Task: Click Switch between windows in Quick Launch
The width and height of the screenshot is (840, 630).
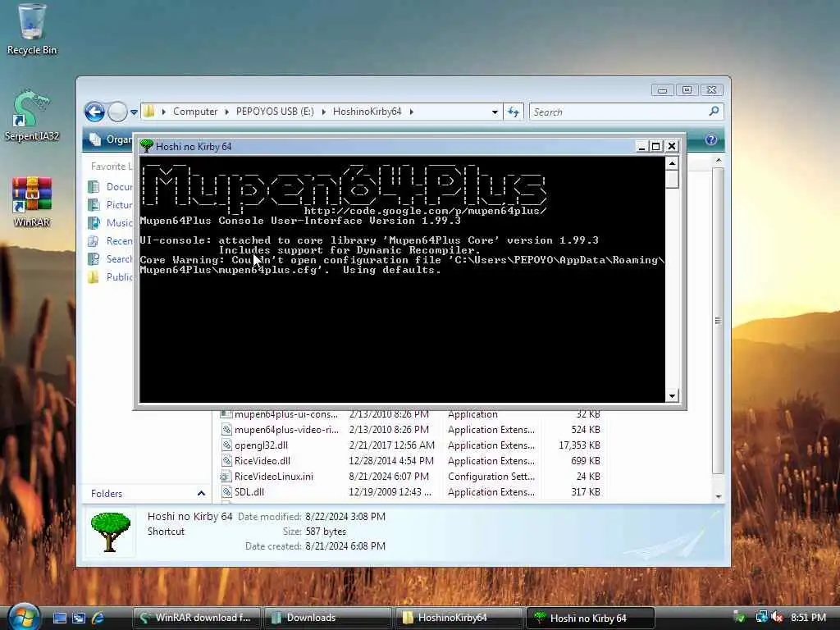Action: click(79, 618)
